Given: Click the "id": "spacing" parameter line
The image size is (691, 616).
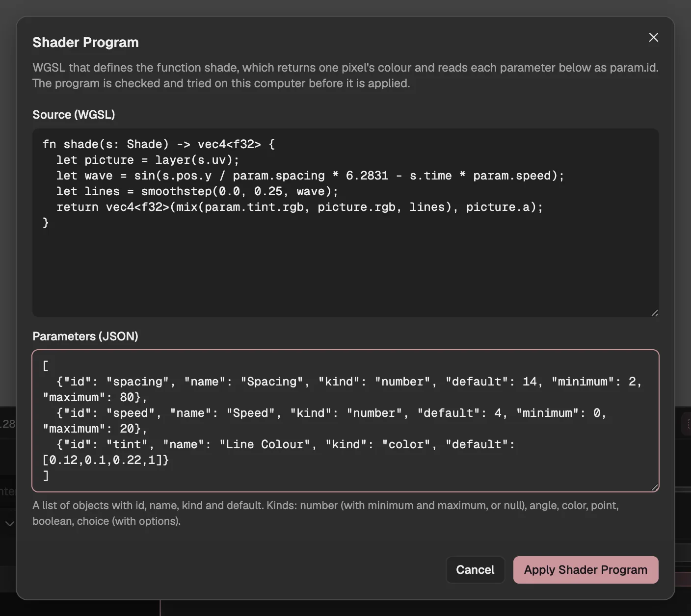Looking at the screenshot, I should click(x=349, y=382).
